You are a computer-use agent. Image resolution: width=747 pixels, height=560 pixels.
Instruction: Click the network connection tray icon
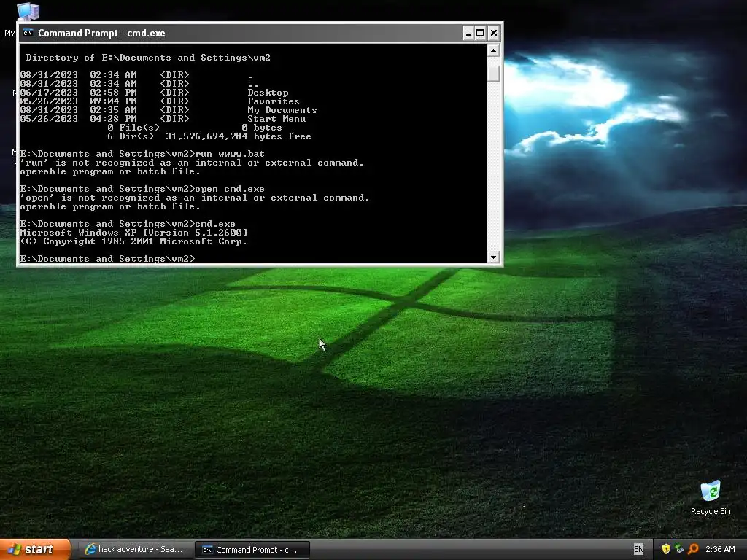(679, 549)
